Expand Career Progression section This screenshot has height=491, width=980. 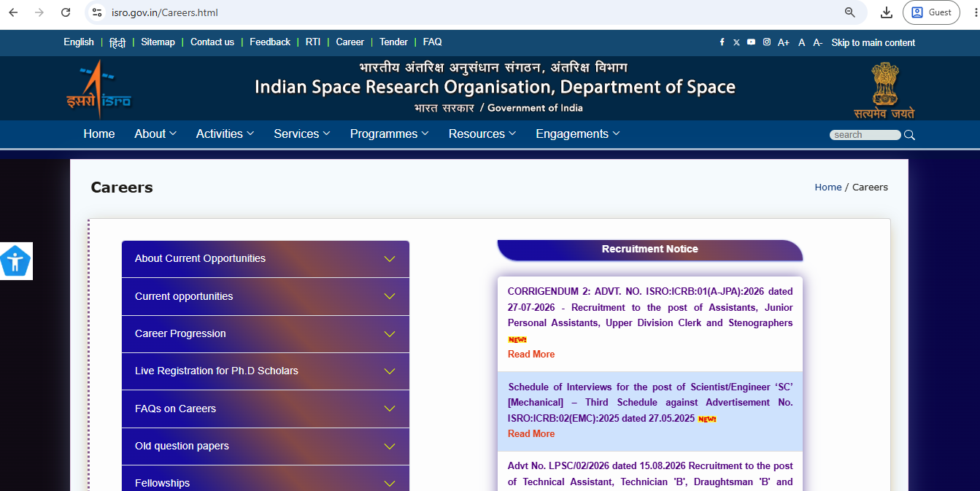pos(266,334)
